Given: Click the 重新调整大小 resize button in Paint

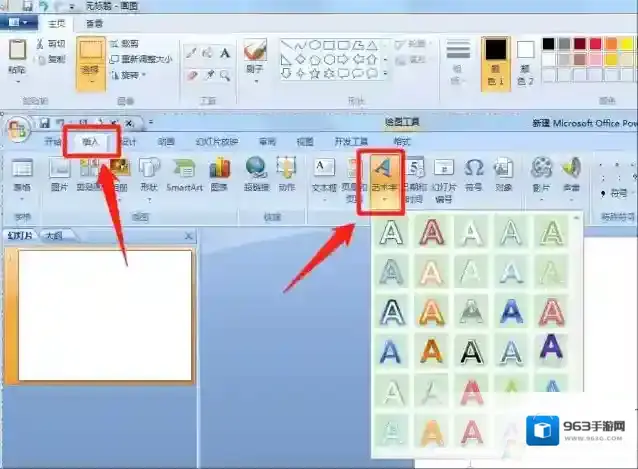Looking at the screenshot, I should pos(141,59).
